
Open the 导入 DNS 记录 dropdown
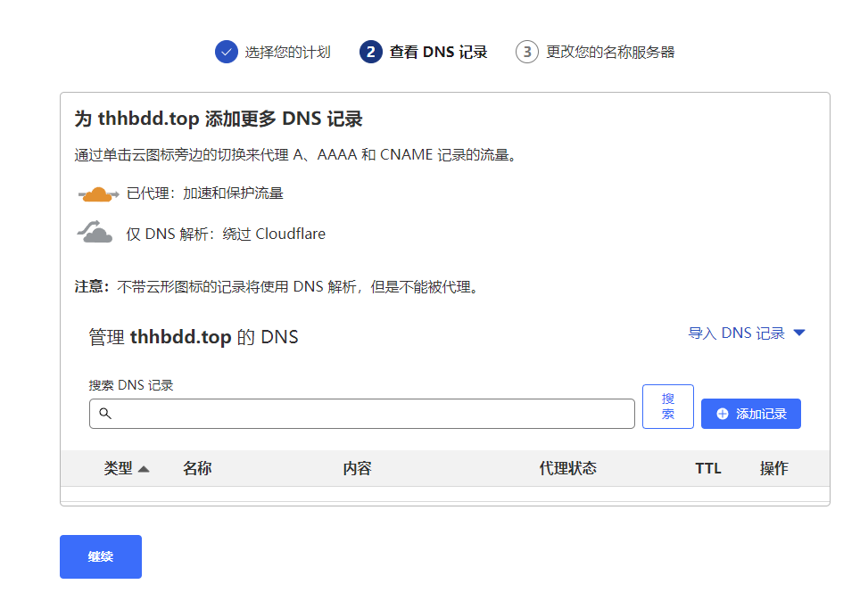(x=746, y=333)
